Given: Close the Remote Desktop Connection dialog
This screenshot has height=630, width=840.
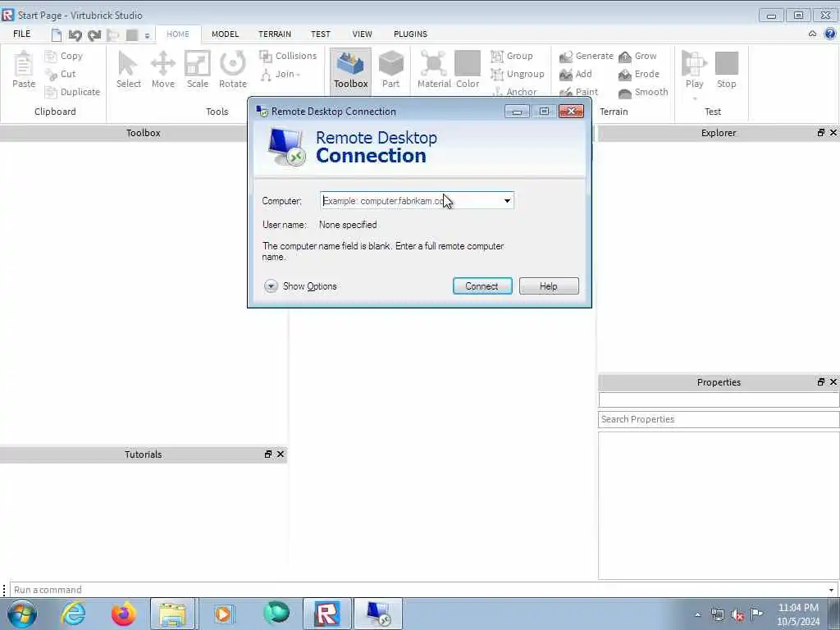Looking at the screenshot, I should point(571,111).
